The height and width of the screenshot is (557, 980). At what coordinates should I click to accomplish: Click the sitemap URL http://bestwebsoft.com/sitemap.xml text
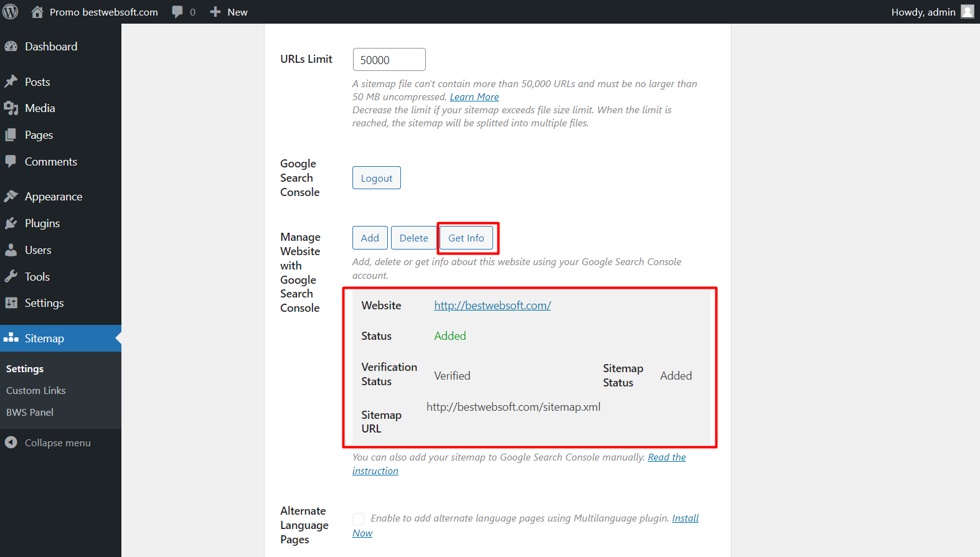[514, 407]
